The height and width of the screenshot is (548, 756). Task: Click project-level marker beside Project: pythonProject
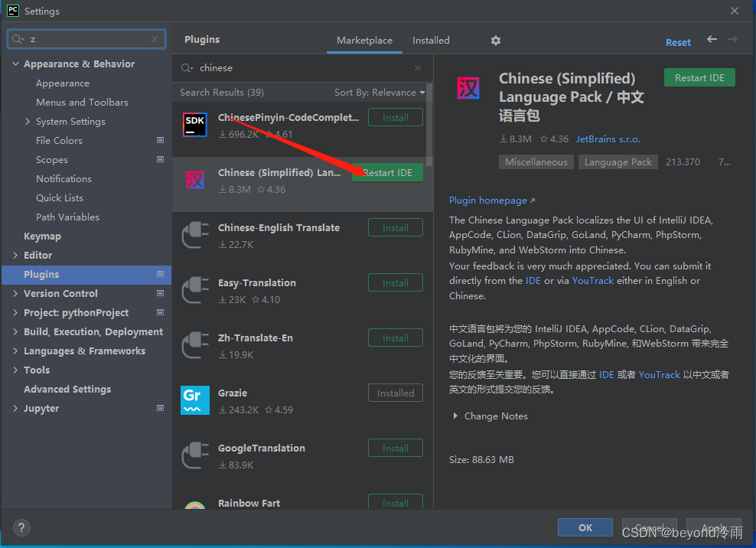pos(161,312)
